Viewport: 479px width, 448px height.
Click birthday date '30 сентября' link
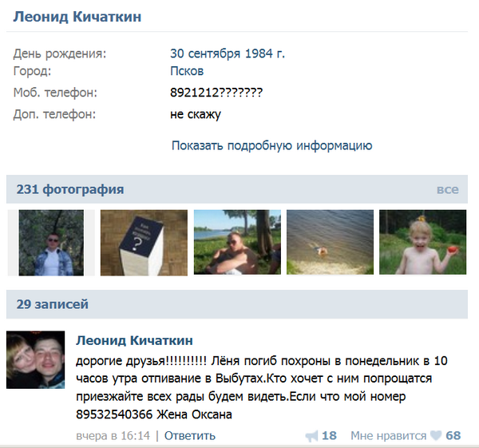(x=206, y=54)
